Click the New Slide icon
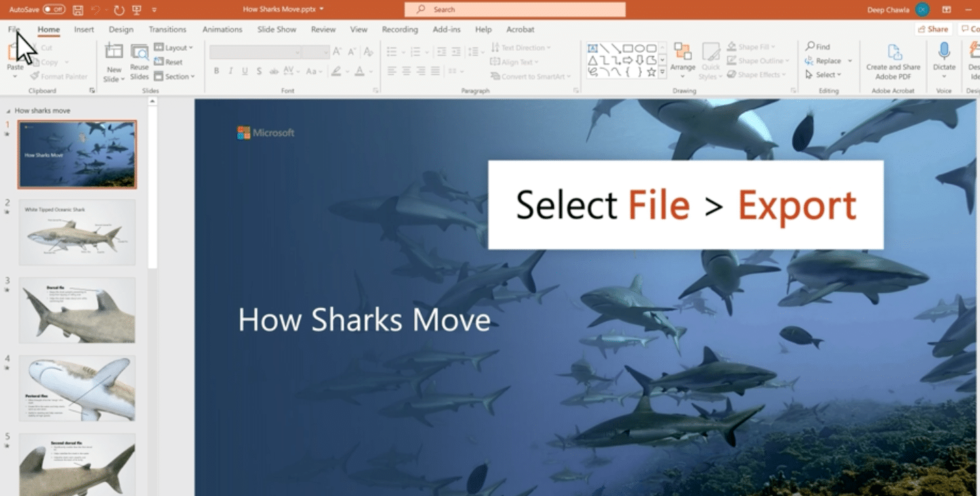980x496 pixels. [x=114, y=52]
